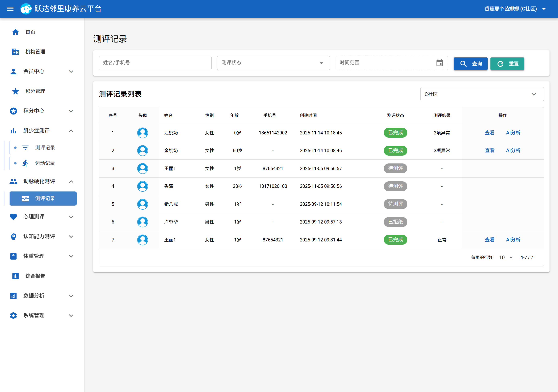
Task: Expand the 系统管理 chevron
Action: (71, 315)
